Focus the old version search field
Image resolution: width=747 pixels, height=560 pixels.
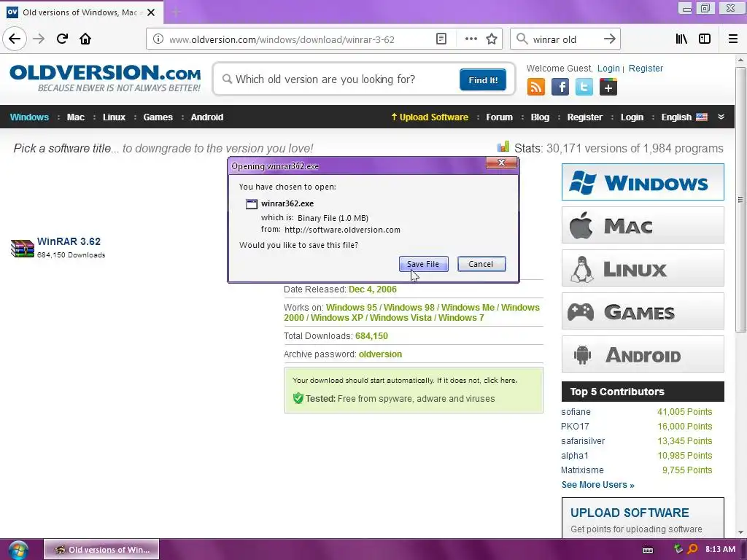click(338, 79)
